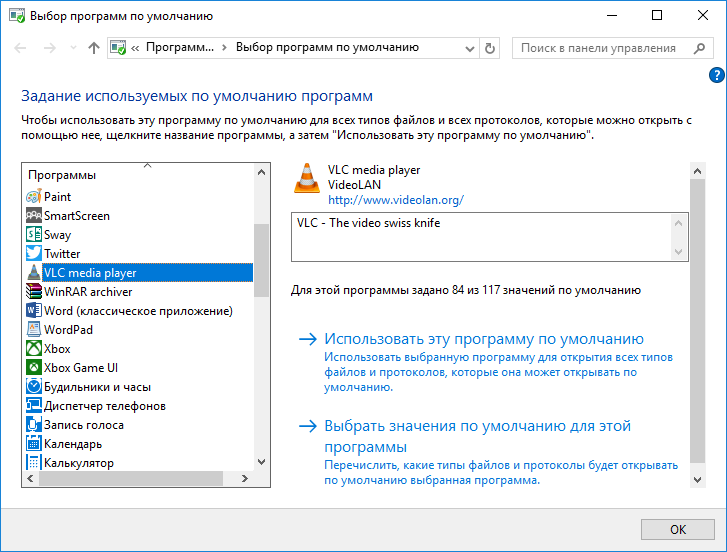
Task: Go up one level with up arrow
Action: (x=93, y=48)
